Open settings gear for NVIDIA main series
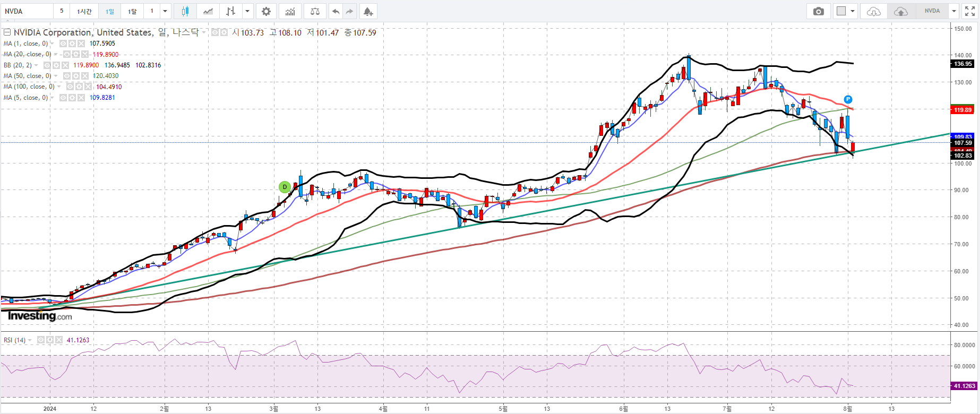This screenshot has height=414, width=980. pyautogui.click(x=224, y=32)
